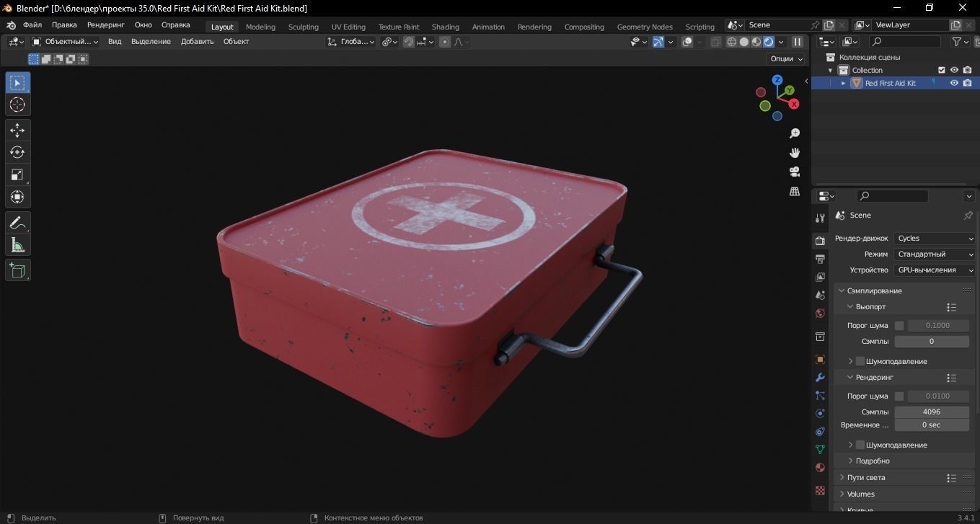Open the Modifiers properties tab

point(820,378)
